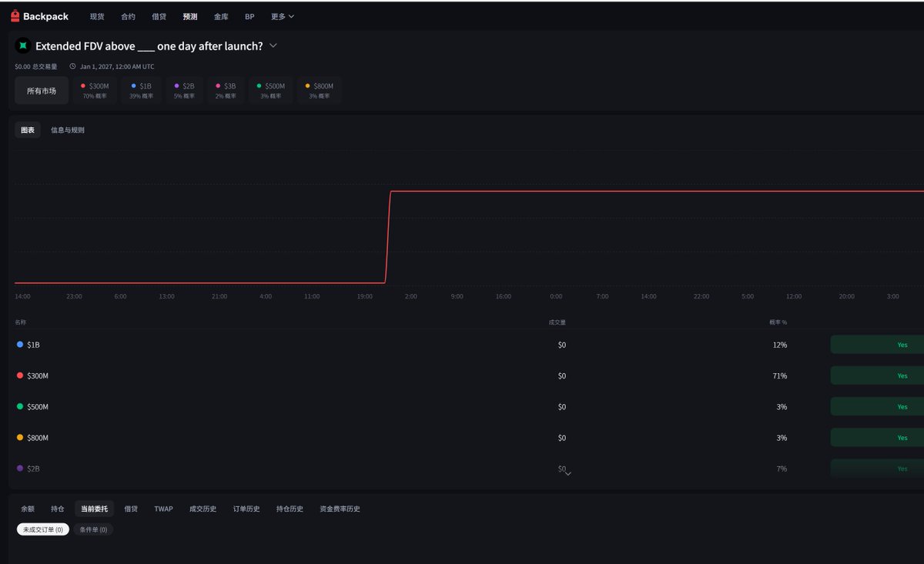Select the $500M 3% market chip

coord(271,91)
